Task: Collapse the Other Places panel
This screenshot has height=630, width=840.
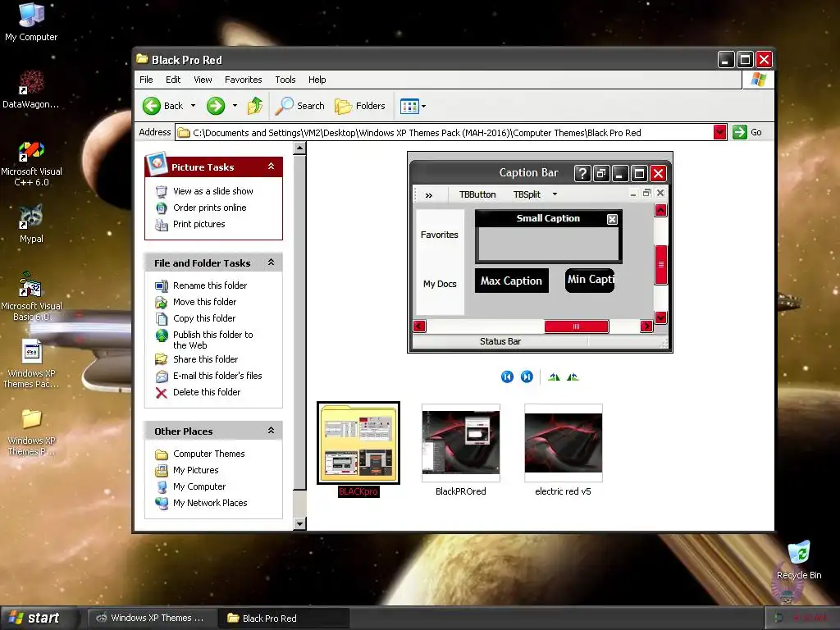Action: [x=271, y=431]
